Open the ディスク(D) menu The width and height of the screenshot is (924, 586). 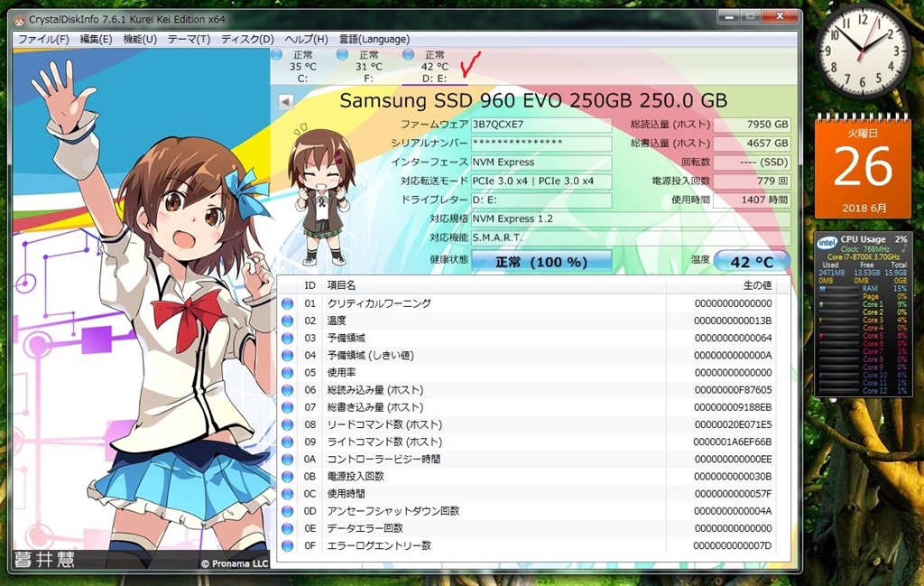[247, 39]
